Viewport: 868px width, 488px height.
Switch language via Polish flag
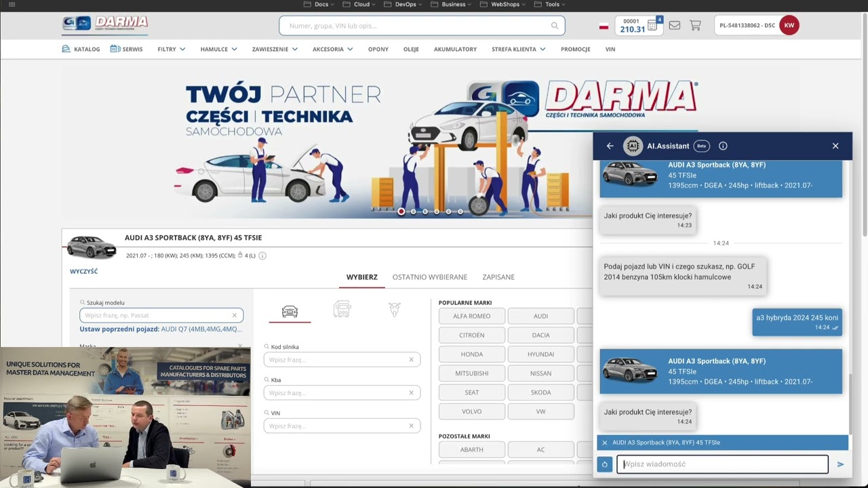click(x=604, y=26)
